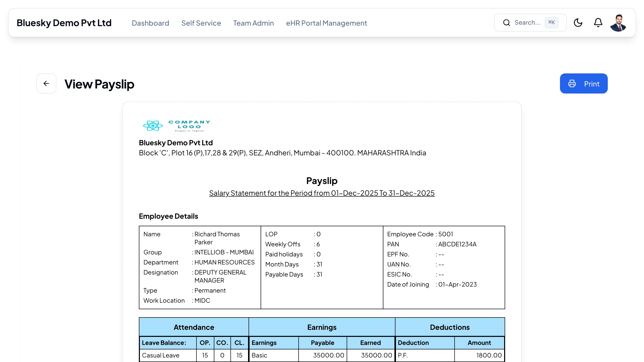Screen dimensions: 644x362
Task: Select the type value Permanent
Action: click(210, 290)
